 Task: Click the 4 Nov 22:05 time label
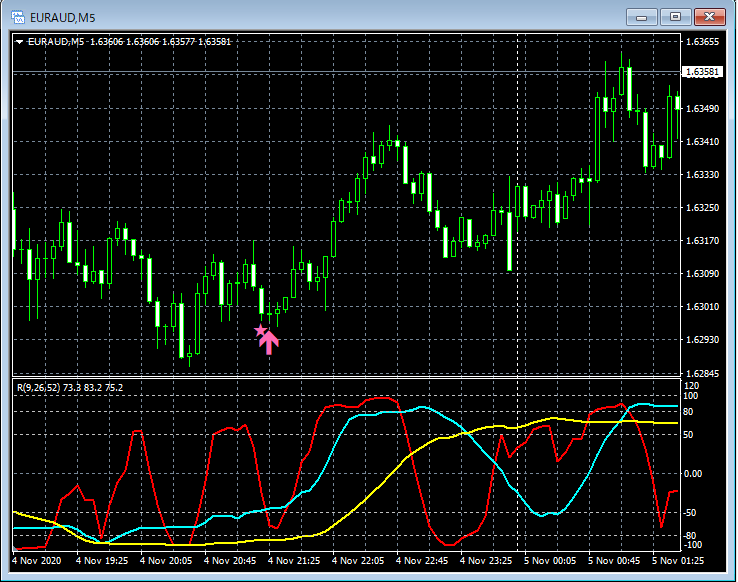click(x=358, y=561)
